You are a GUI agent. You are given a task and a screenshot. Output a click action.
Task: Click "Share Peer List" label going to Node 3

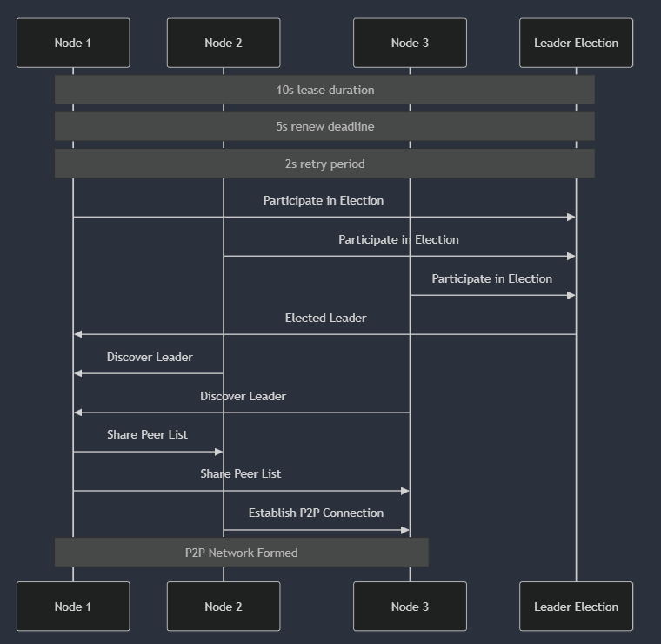(240, 474)
